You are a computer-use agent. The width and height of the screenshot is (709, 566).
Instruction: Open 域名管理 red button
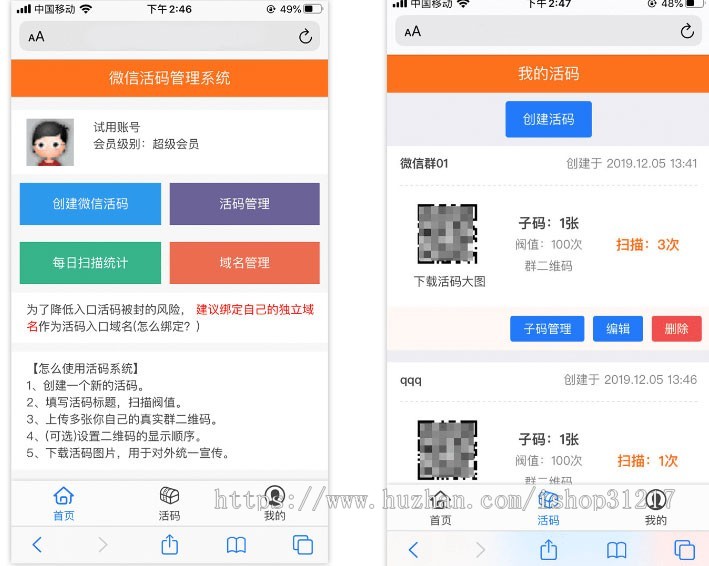(245, 263)
